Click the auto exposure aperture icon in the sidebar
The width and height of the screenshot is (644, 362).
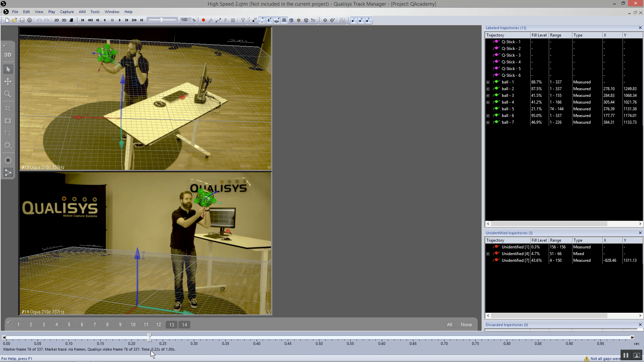point(8,145)
